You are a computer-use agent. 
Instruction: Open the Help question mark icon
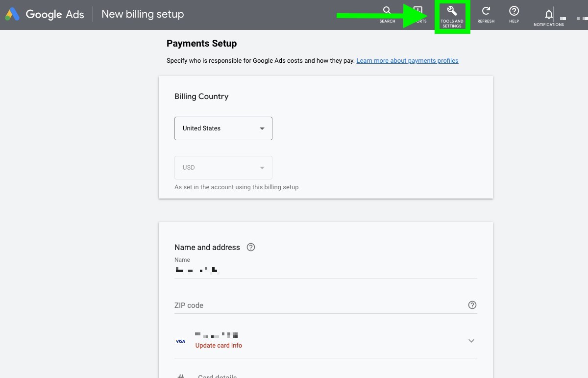[x=514, y=11]
